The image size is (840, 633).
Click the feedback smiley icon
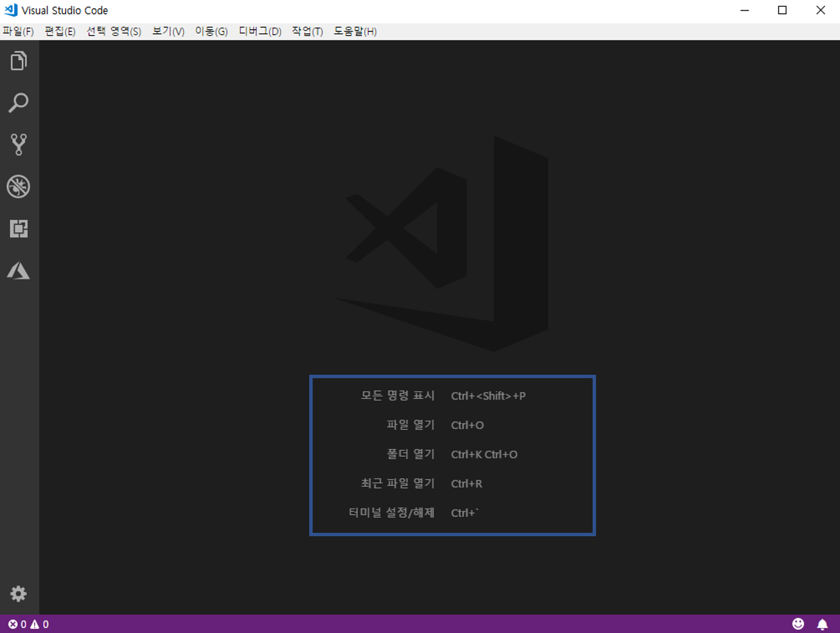tap(798, 623)
